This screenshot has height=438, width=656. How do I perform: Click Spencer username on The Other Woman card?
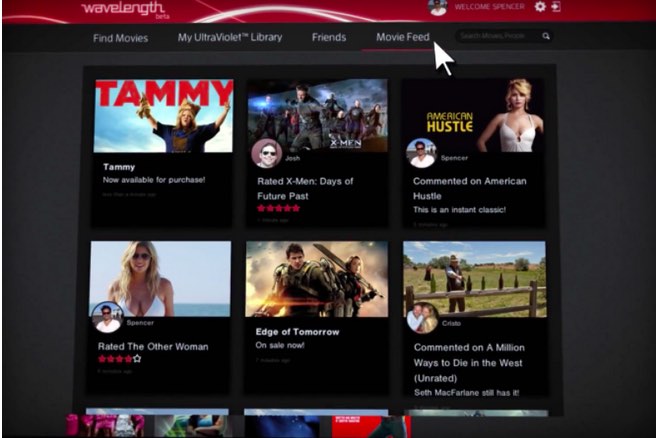click(140, 323)
